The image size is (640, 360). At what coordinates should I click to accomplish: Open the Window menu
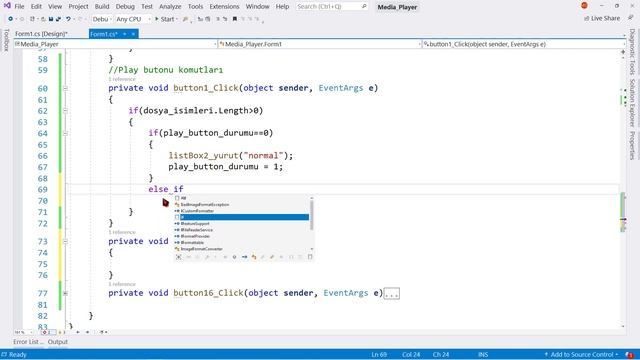(x=257, y=7)
